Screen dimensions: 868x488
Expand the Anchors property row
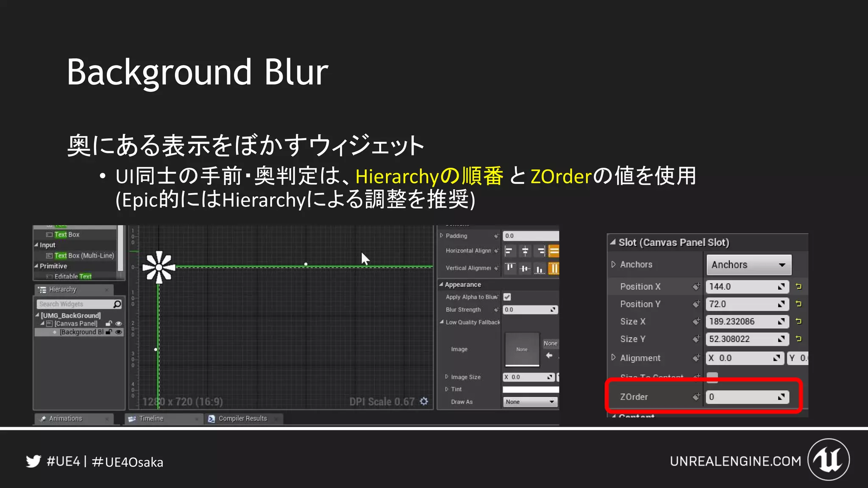coord(613,264)
